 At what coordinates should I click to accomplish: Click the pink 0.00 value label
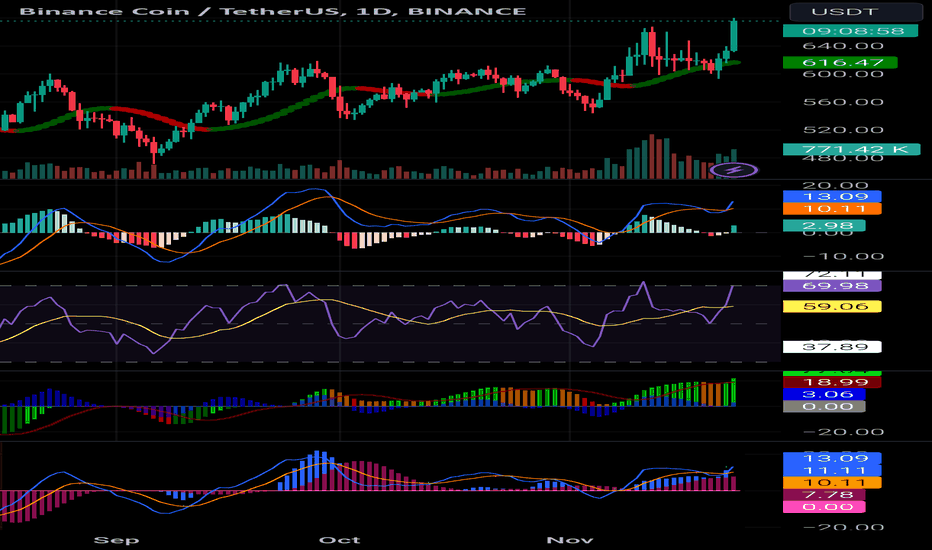824,507
